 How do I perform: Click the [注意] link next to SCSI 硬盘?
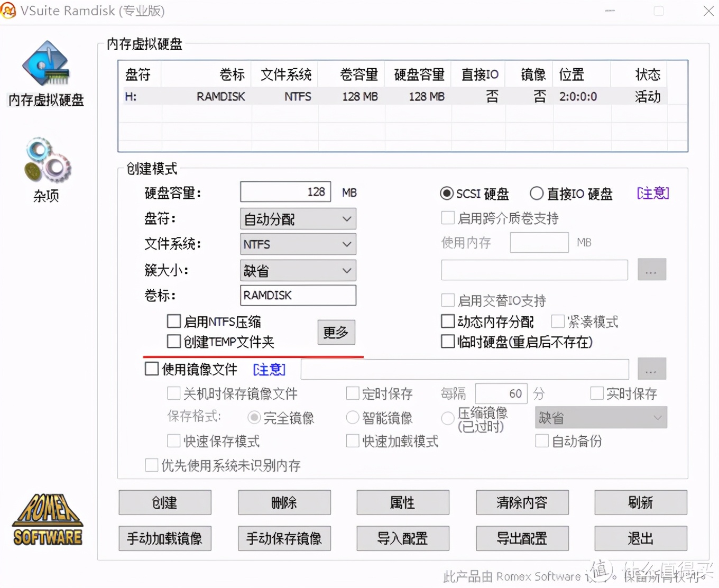pos(652,194)
